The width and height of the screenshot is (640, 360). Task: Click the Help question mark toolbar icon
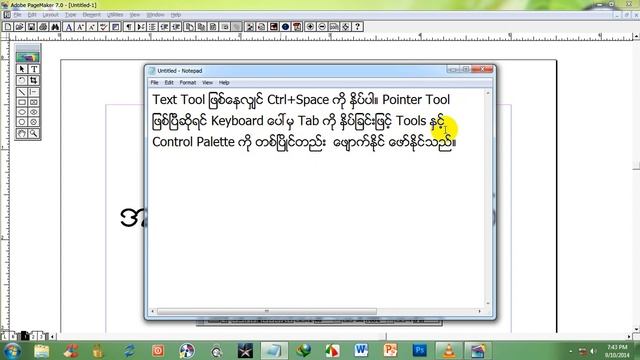click(358, 27)
